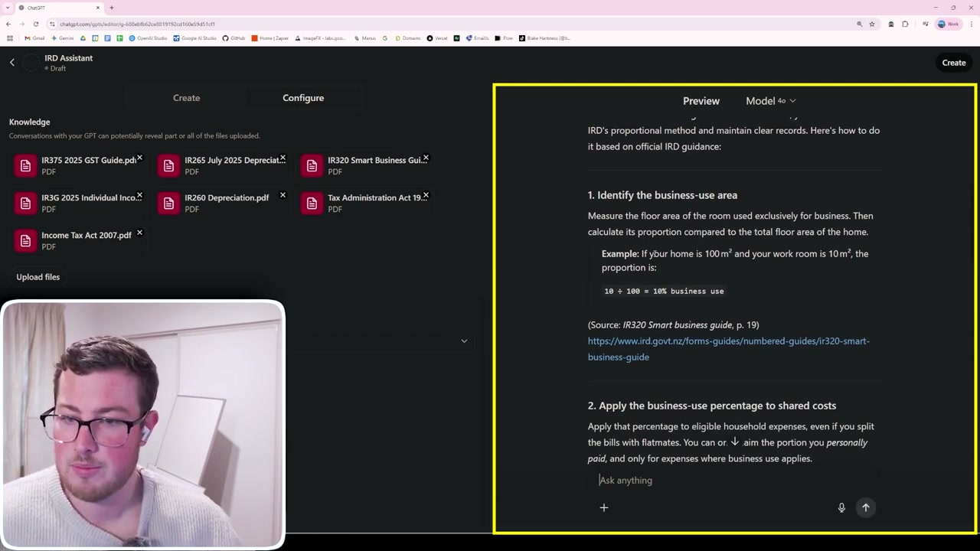Remove IR265 July 2025 Depreciation file
Viewport: 980px width, 551px height.
tap(283, 158)
